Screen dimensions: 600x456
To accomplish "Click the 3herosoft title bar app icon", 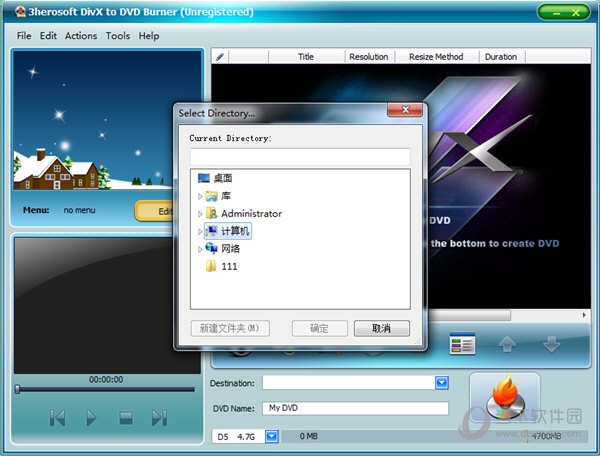I will (x=20, y=12).
